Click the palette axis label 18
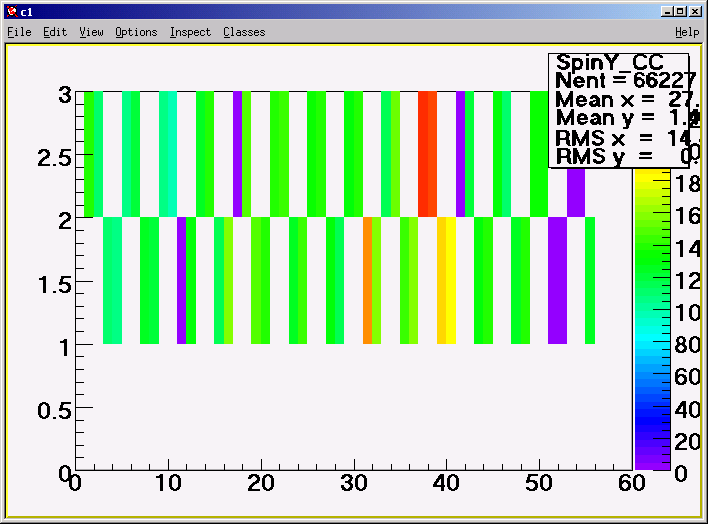The image size is (708, 524). pyautogui.click(x=687, y=184)
